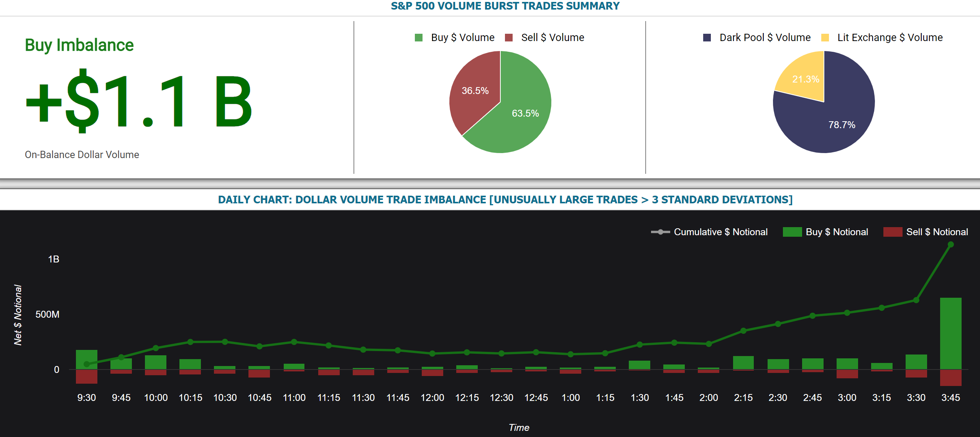Image resolution: width=980 pixels, height=437 pixels.
Task: Click the Sell $ Volume red legend swatch
Action: click(509, 38)
